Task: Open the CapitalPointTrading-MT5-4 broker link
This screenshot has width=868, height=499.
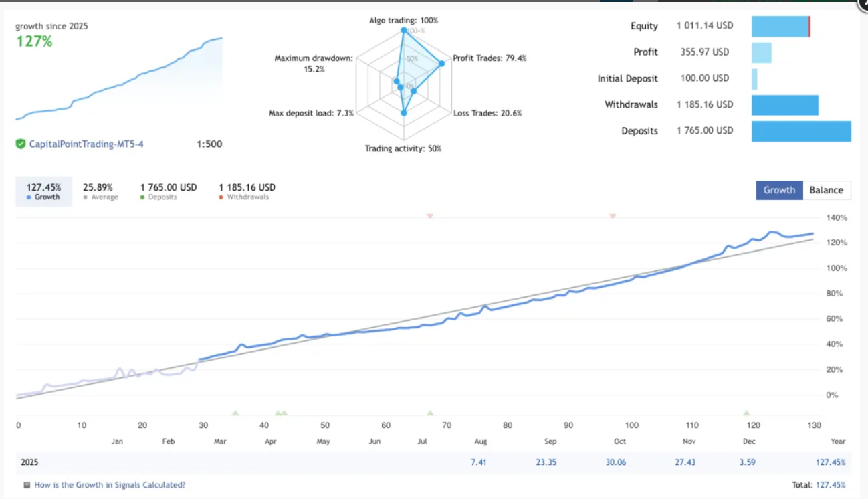Action: click(x=86, y=144)
